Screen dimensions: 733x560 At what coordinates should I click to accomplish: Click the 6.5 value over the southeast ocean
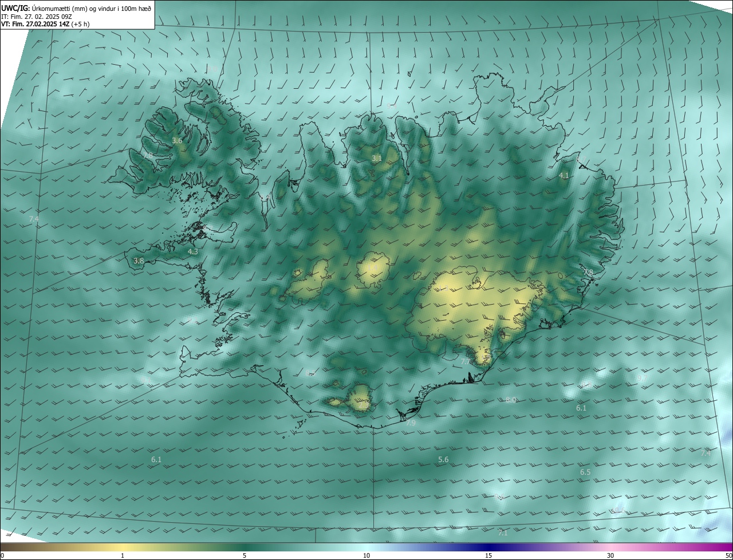pyautogui.click(x=585, y=472)
